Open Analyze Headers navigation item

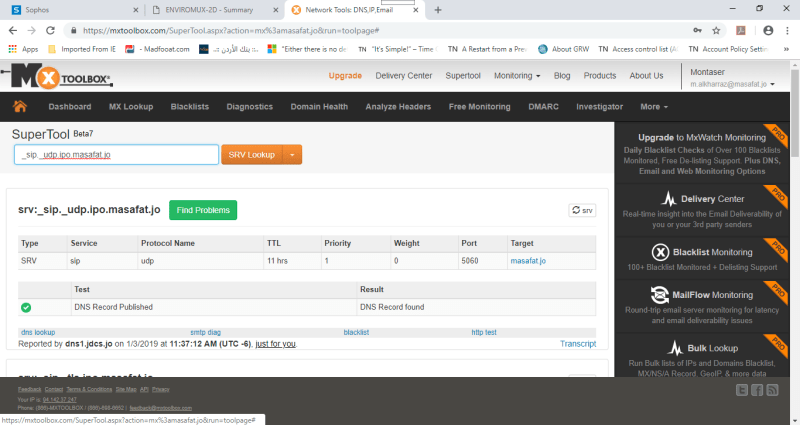pyautogui.click(x=398, y=107)
